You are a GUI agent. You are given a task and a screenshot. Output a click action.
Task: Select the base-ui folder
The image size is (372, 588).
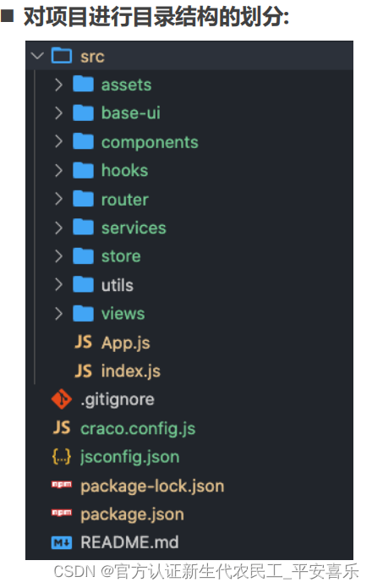point(189,113)
